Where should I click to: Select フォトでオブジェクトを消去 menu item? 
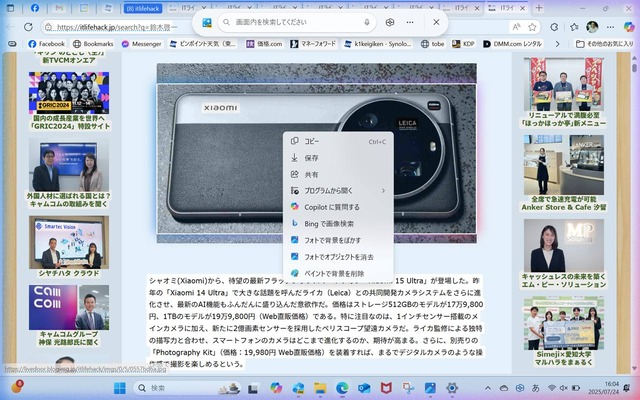[338, 257]
